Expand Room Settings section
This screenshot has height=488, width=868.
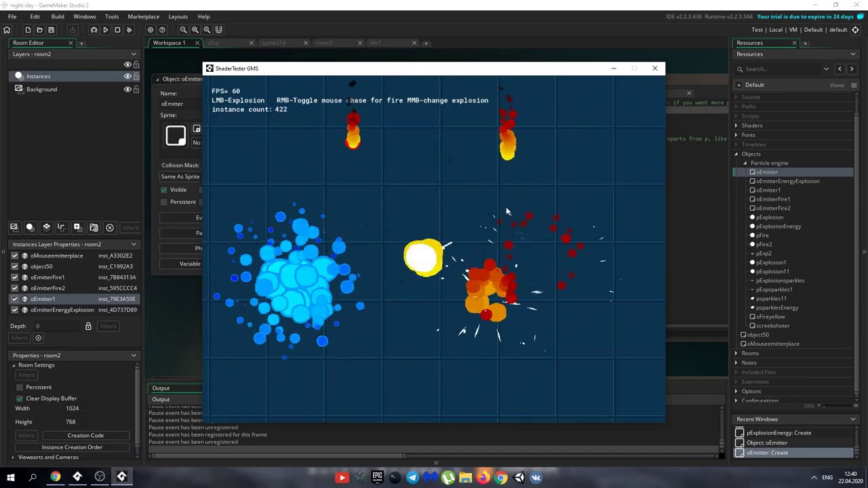coord(14,365)
